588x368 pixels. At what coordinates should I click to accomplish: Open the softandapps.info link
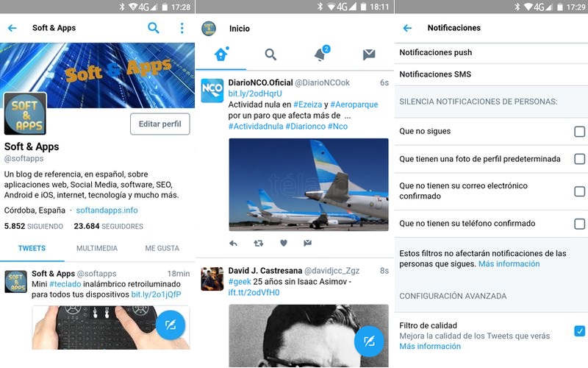107,210
